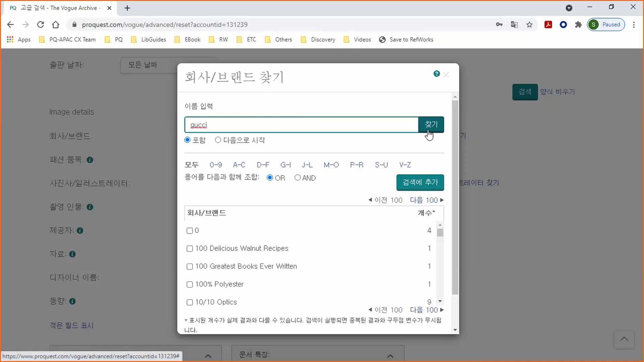Image resolution: width=644 pixels, height=362 pixels.
Task: Click the name input field containing gucci
Action: point(301,125)
